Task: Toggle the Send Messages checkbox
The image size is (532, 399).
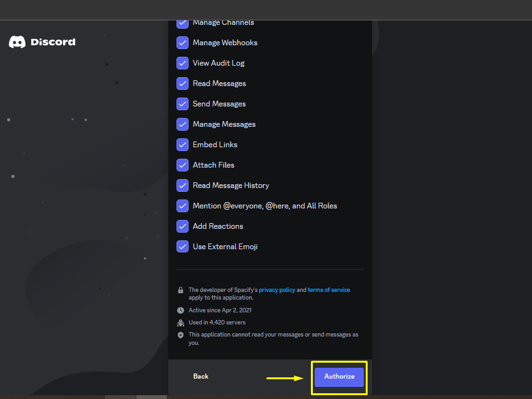Action: (x=182, y=104)
